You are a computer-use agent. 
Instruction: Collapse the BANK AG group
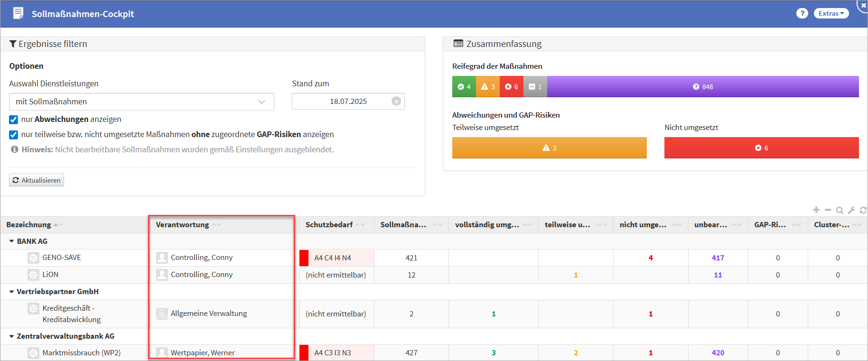coord(11,241)
